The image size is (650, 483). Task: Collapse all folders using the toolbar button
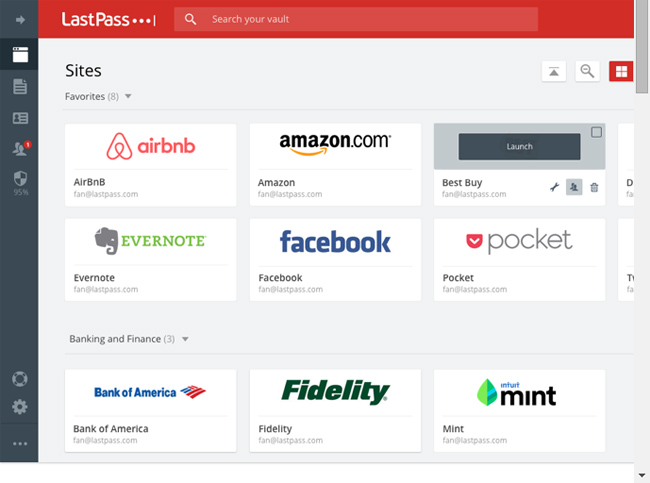554,71
